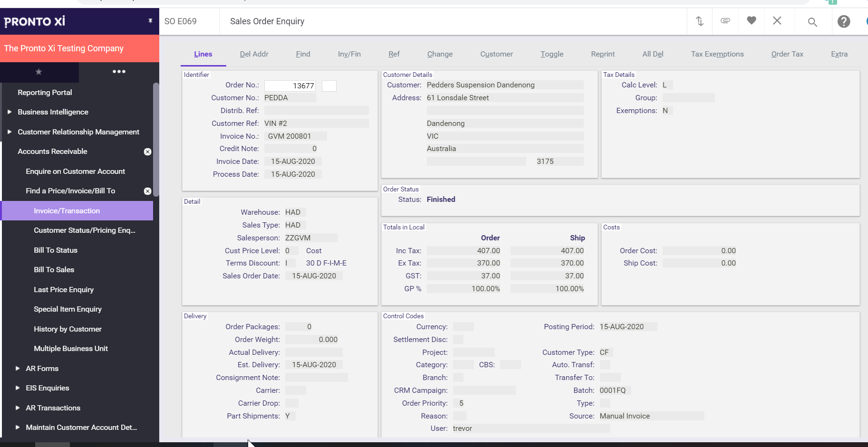868x447 pixels.
Task: Open Reporting Portal in sidebar
Action: [45, 93]
